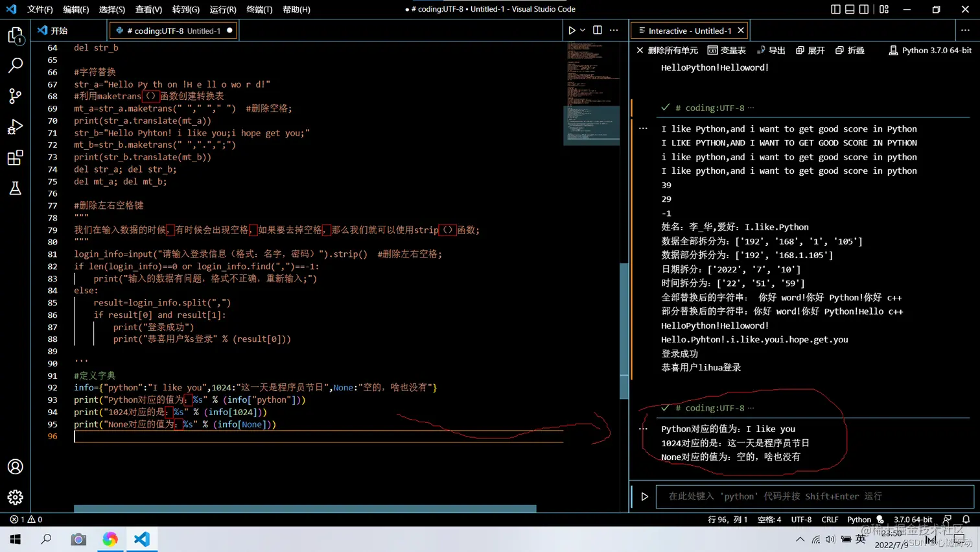The image size is (980, 552).
Task: Open the 终端(T) menu
Action: click(x=259, y=9)
